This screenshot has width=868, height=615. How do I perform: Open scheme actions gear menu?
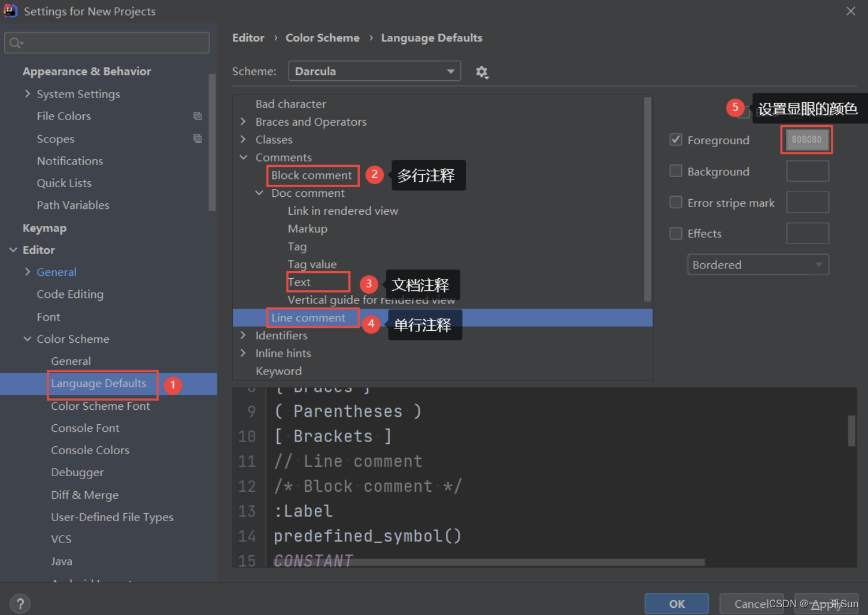[x=482, y=72]
